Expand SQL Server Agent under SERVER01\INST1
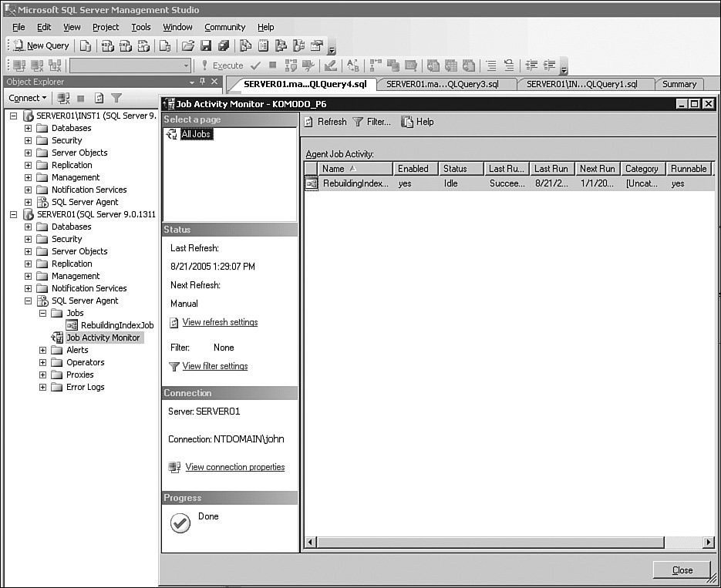 coord(28,202)
